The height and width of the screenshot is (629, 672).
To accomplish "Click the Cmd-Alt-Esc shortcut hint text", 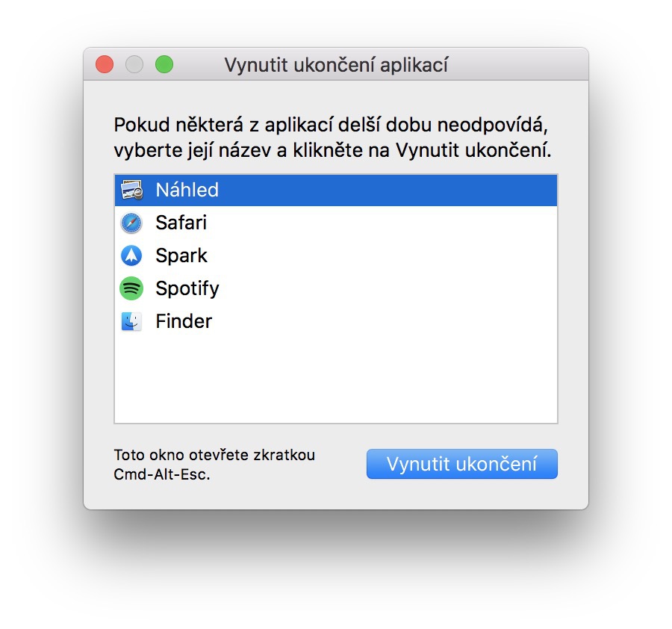I will point(162,474).
